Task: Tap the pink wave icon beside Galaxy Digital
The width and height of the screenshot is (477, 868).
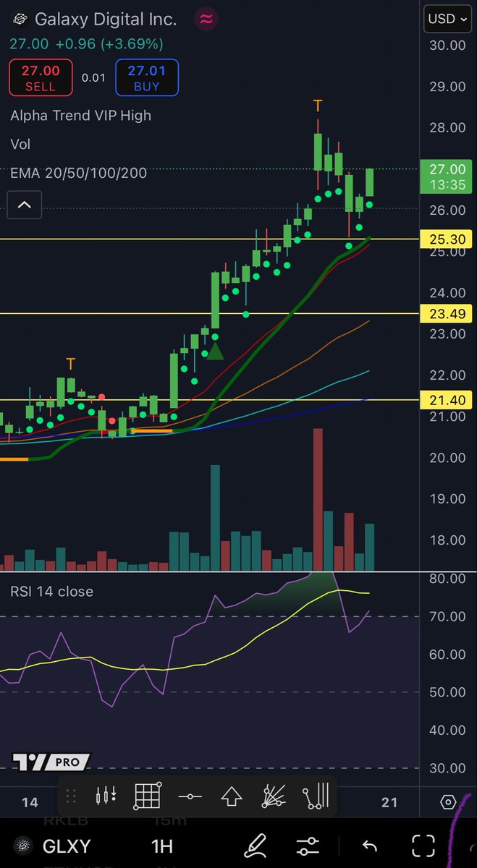Action: tap(208, 19)
